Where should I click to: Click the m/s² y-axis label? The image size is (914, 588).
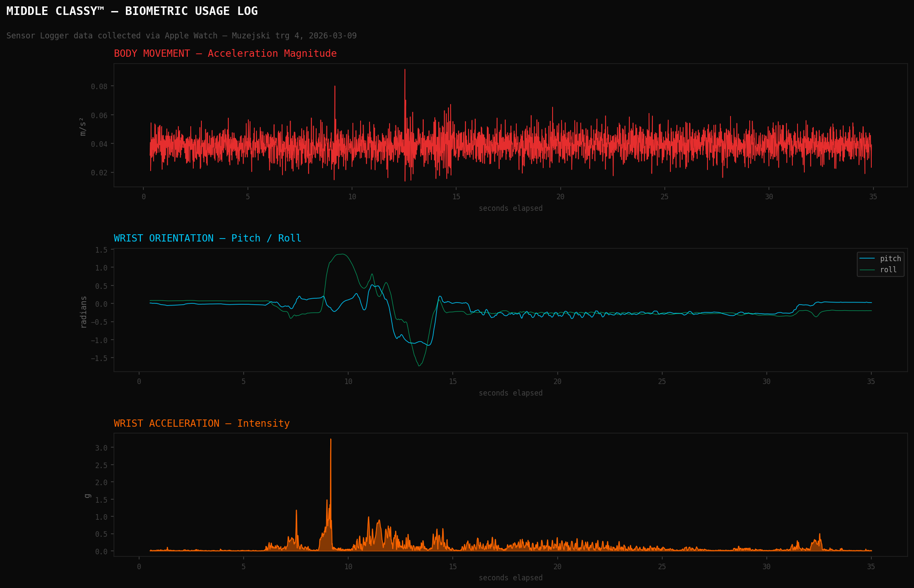(x=83, y=127)
